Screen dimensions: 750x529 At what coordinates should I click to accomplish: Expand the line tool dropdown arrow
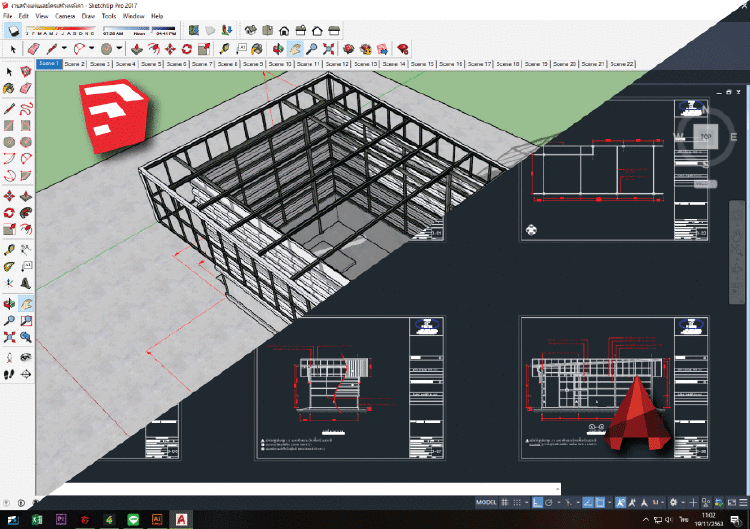coord(65,48)
